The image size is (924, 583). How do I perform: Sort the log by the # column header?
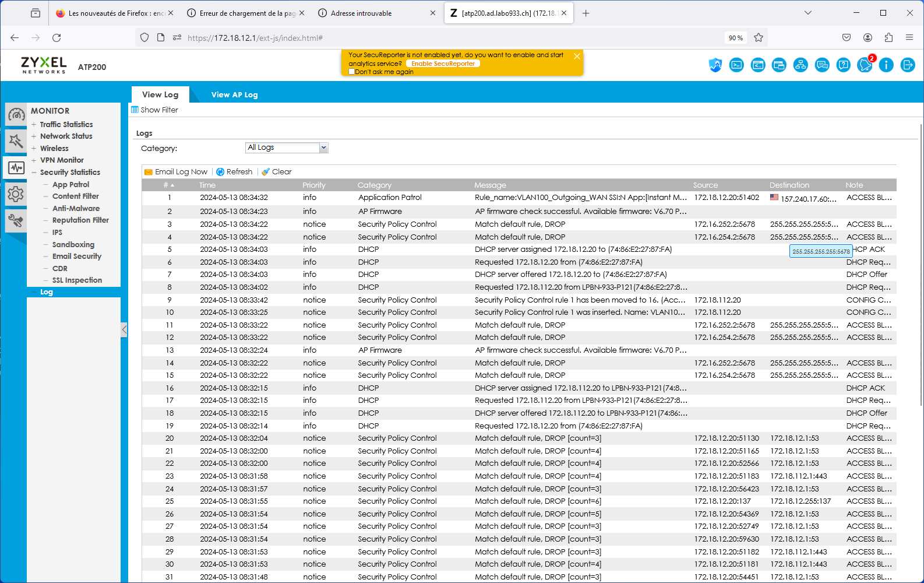[169, 185]
